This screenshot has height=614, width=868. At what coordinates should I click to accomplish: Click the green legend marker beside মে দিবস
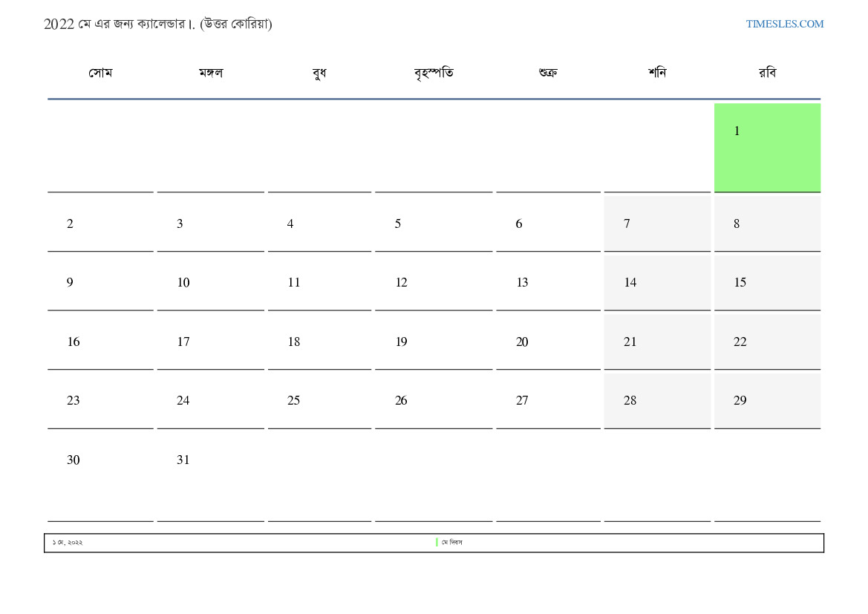coord(437,543)
